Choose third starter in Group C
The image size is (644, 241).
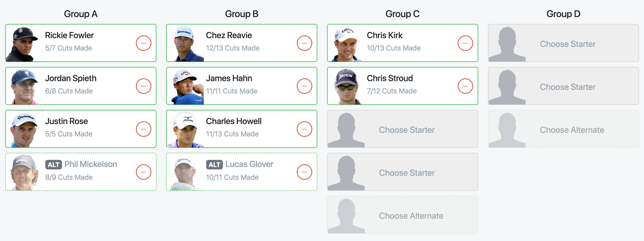coord(402,129)
